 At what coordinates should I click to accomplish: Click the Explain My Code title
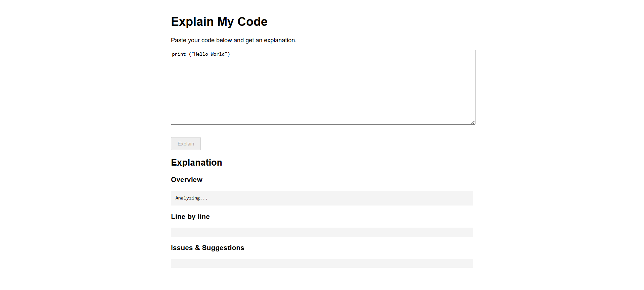219,22
